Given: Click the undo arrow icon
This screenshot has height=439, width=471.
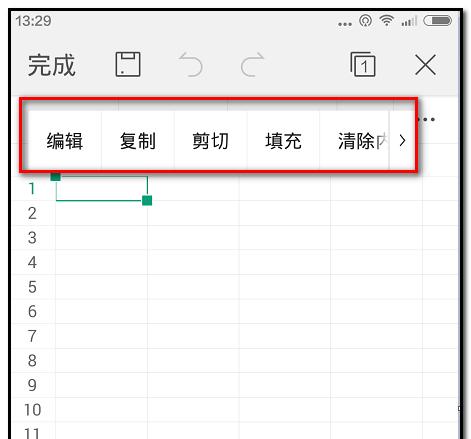Looking at the screenshot, I should [191, 64].
